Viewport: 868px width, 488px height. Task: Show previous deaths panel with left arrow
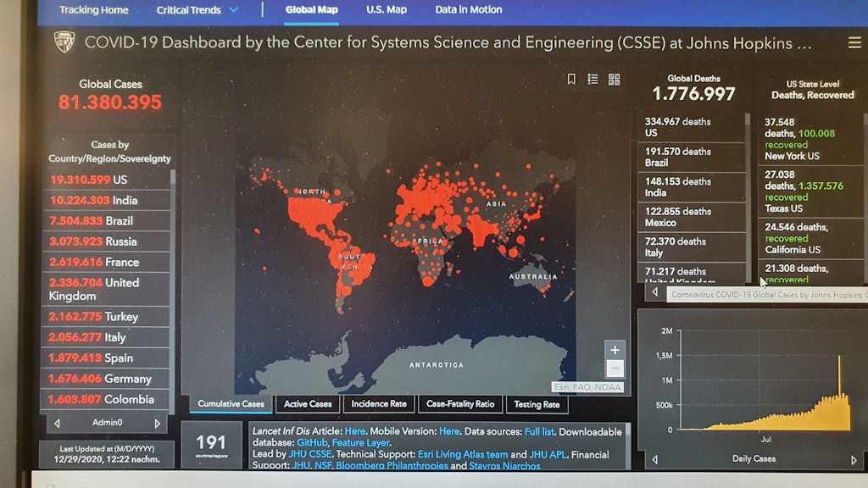[x=655, y=291]
